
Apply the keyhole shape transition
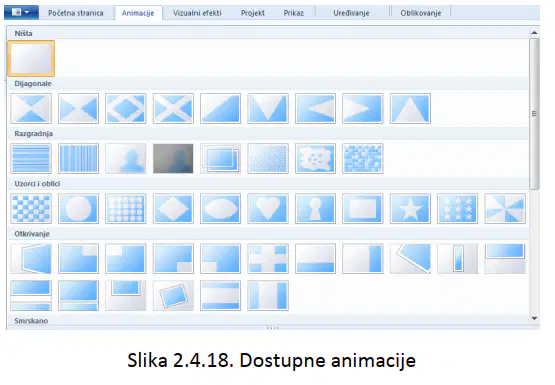(x=315, y=208)
